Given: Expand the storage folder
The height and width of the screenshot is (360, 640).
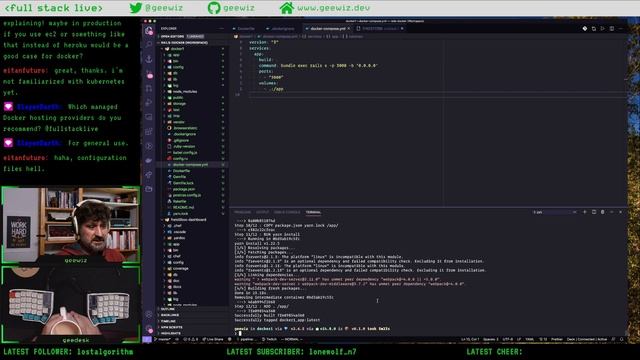Looking at the screenshot, I should click(x=192, y=104).
